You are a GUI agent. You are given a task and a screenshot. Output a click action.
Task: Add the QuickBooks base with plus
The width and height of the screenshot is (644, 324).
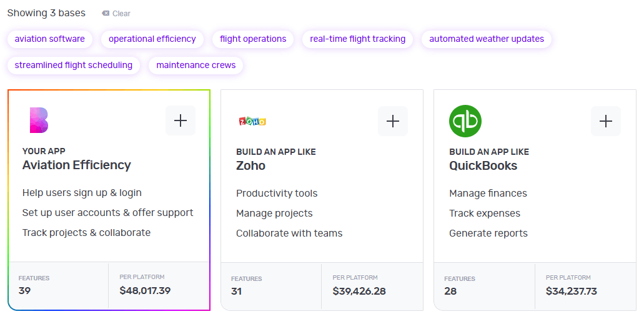[606, 121]
